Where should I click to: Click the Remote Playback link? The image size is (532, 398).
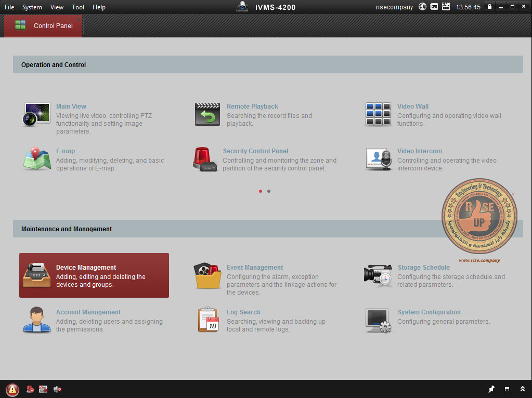[252, 107]
